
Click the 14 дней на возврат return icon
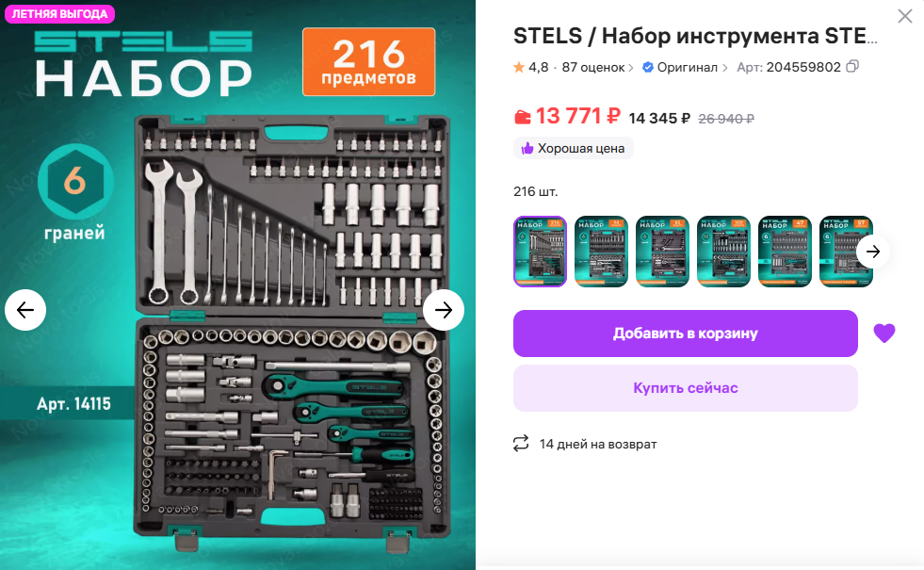521,443
